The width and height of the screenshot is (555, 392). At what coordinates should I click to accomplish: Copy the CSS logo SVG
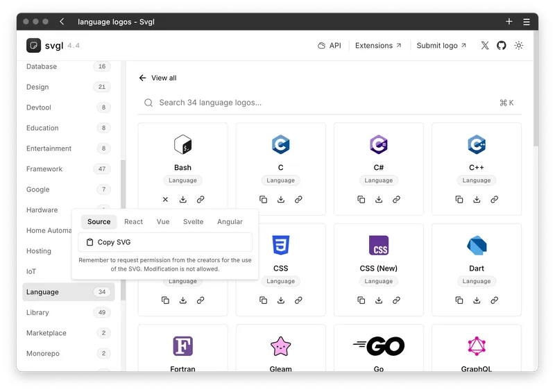tap(264, 300)
